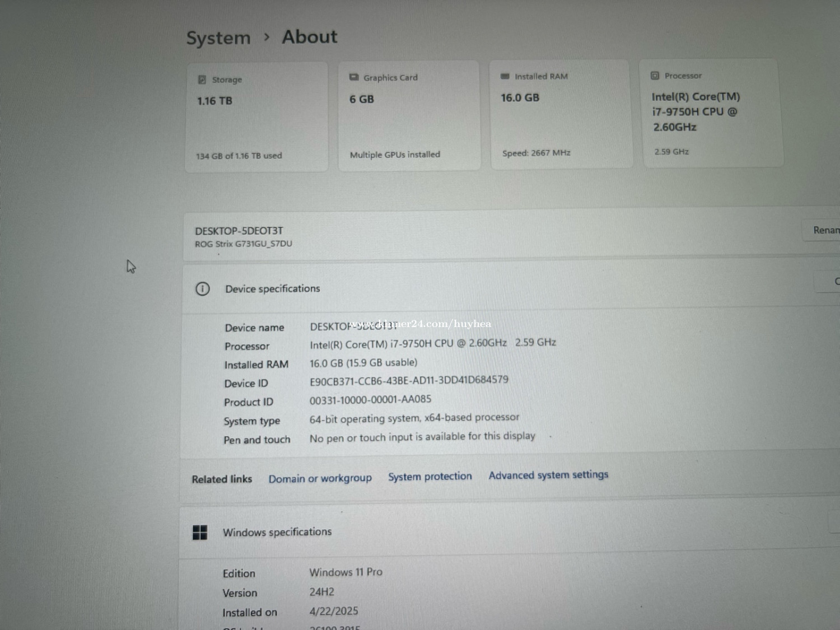Open the Graphics Card 6 GB card
The height and width of the screenshot is (630, 840).
point(409,115)
